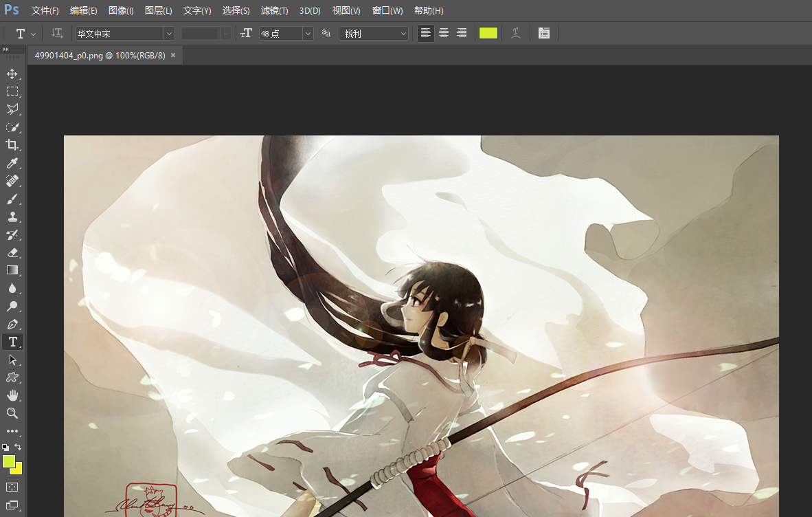Open the foreground color picker

click(x=8, y=460)
